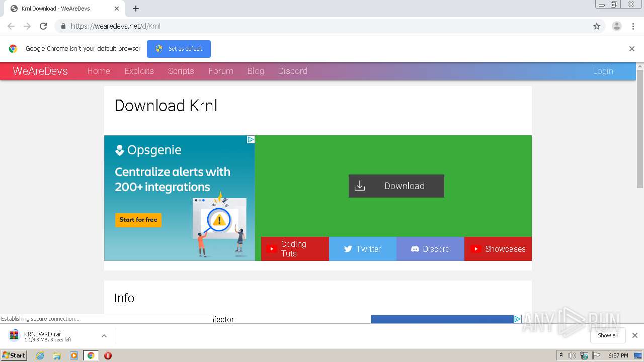Show hidden tray icons arrow

coord(561,355)
